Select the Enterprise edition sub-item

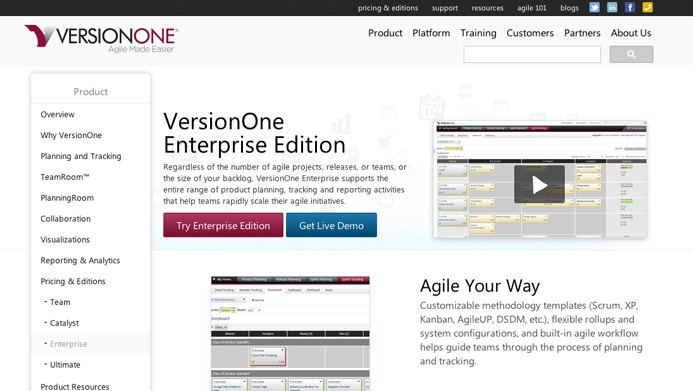coord(68,344)
